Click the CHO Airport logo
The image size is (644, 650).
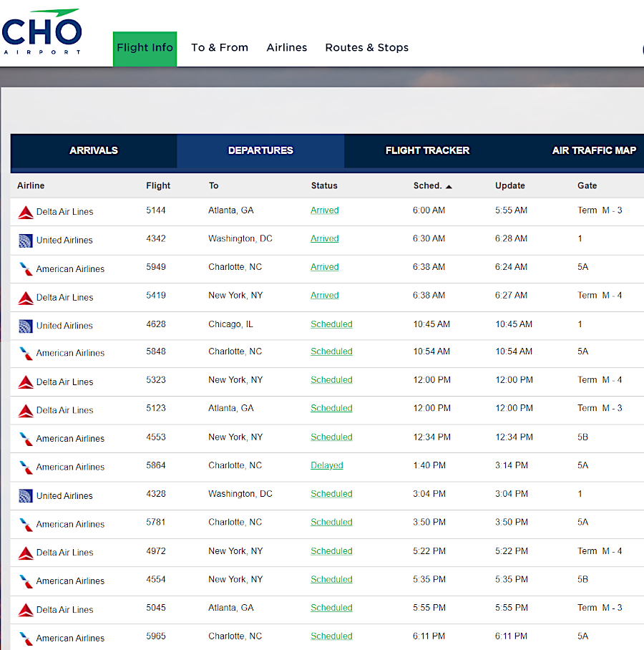point(42,32)
